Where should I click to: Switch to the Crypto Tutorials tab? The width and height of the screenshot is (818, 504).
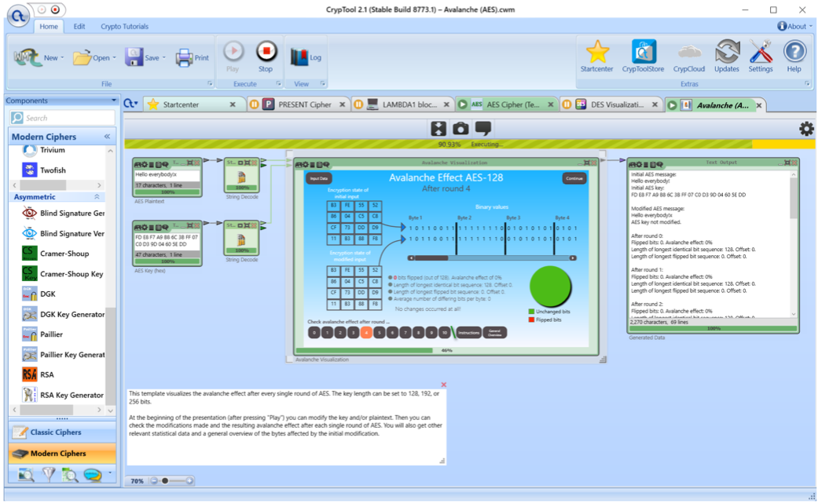pyautogui.click(x=124, y=27)
